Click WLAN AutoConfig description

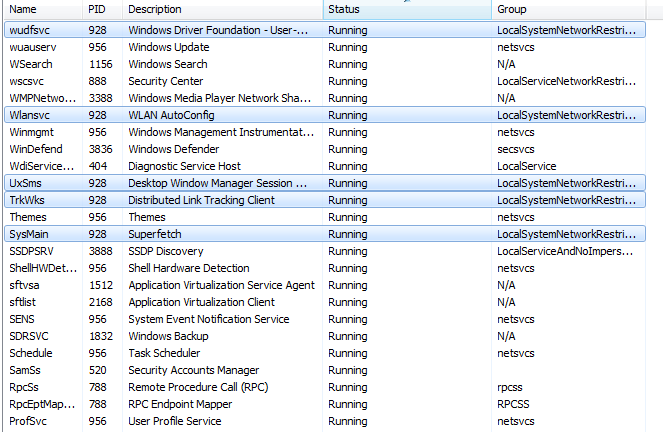[x=171, y=115]
